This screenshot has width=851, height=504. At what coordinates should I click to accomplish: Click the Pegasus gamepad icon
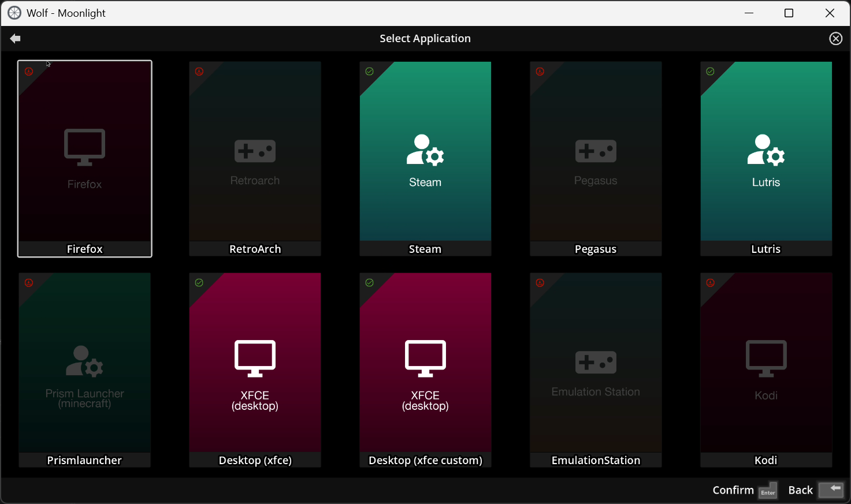coord(596,151)
